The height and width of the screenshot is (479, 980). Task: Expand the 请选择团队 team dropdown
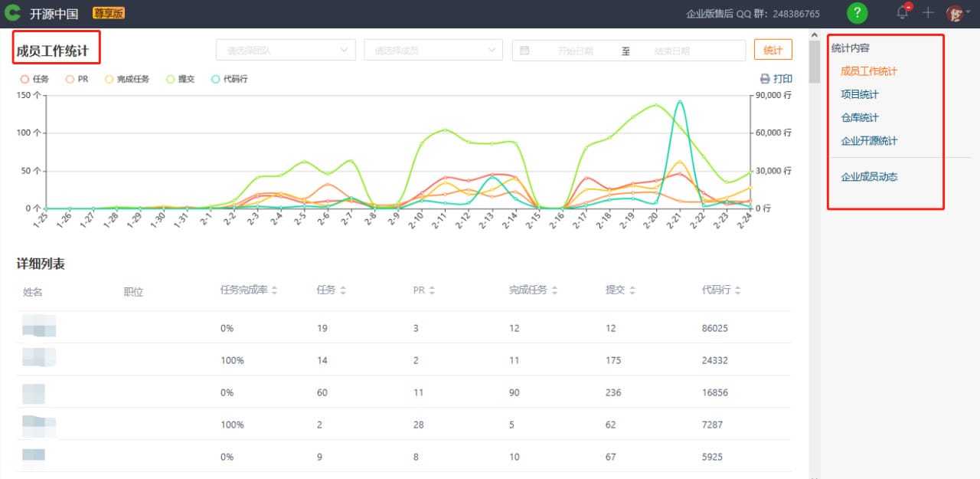286,51
